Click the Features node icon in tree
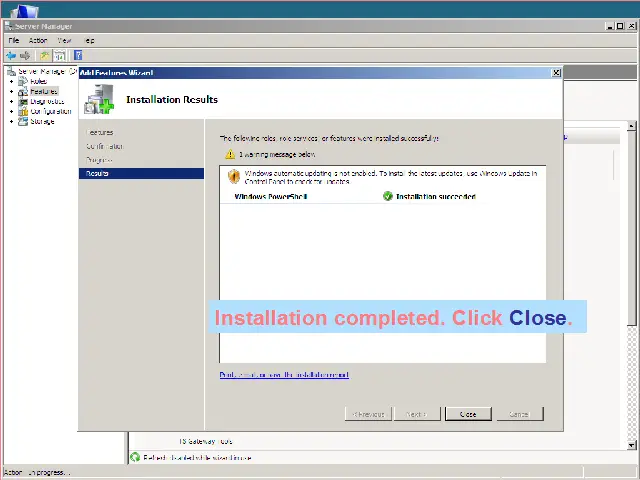 coord(23,91)
